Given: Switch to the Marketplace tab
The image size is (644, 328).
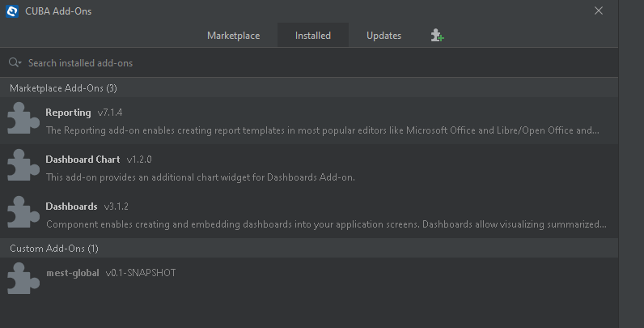Looking at the screenshot, I should pyautogui.click(x=233, y=36).
